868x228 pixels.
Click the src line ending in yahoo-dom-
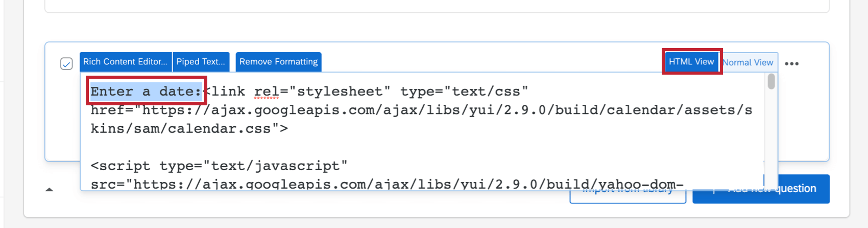(x=387, y=184)
